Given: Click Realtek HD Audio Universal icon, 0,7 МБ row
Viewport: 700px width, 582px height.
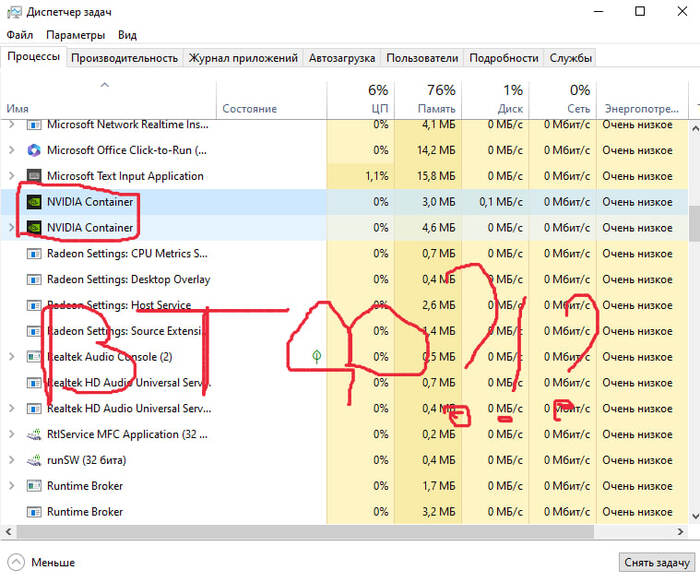Looking at the screenshot, I should 34,382.
